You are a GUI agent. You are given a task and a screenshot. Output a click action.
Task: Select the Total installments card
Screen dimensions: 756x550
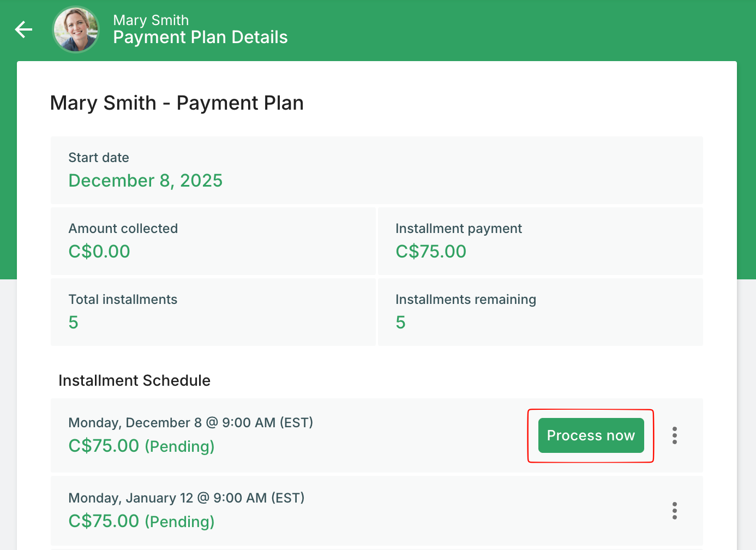click(213, 312)
